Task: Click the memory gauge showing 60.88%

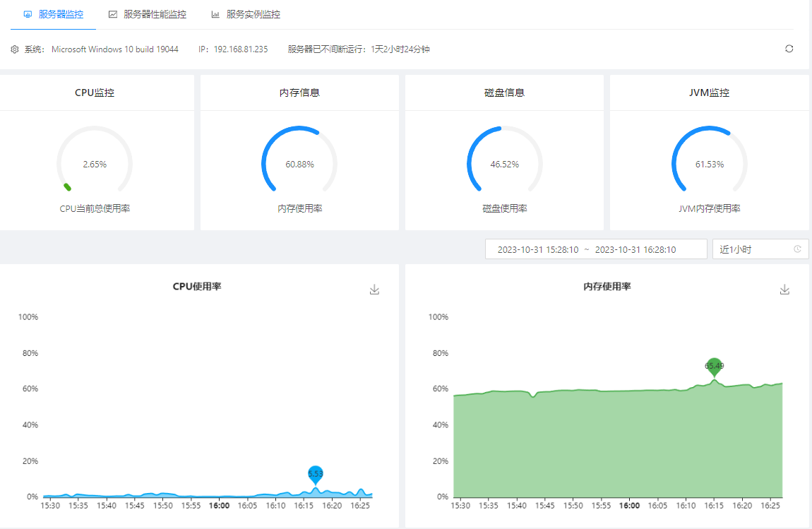Action: tap(299, 164)
